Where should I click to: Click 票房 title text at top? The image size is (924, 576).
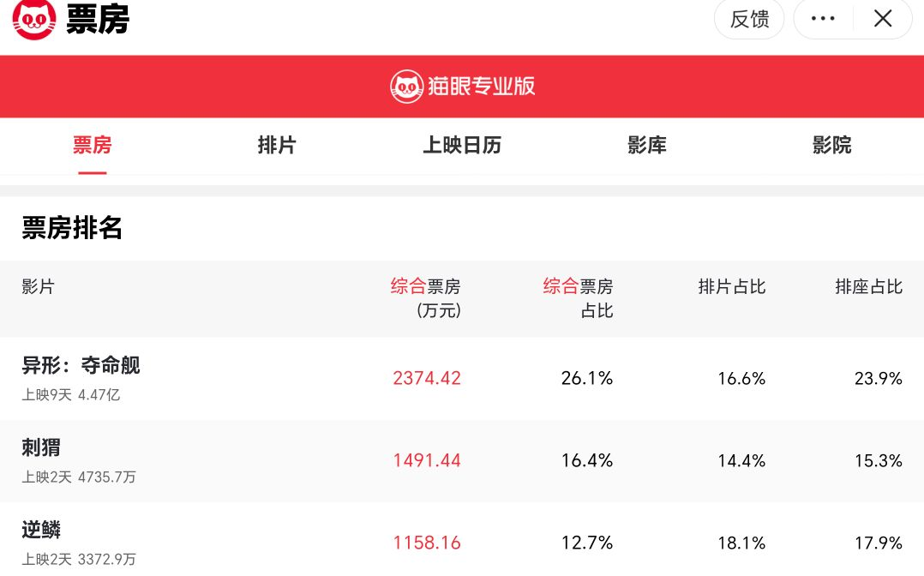pos(97,20)
